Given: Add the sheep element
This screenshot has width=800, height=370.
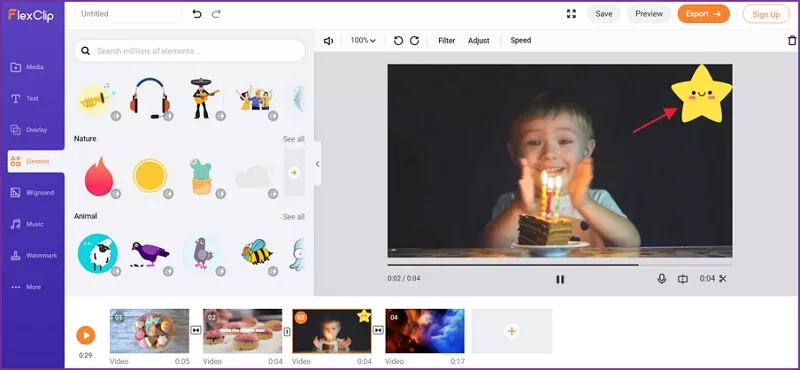Looking at the screenshot, I should pos(97,254).
